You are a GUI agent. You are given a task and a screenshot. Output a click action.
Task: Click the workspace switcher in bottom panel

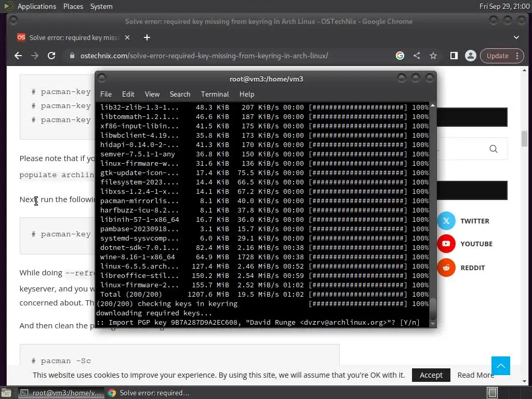pyautogui.click(x=493, y=393)
